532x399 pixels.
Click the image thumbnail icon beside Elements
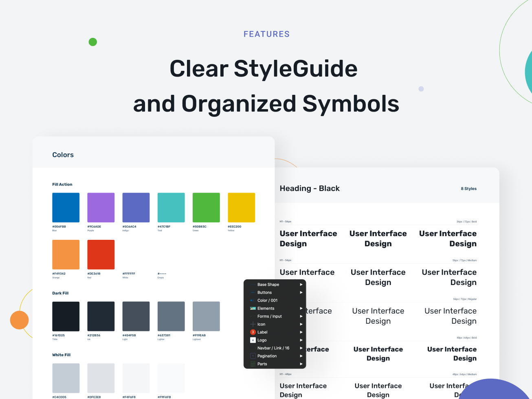pos(253,308)
